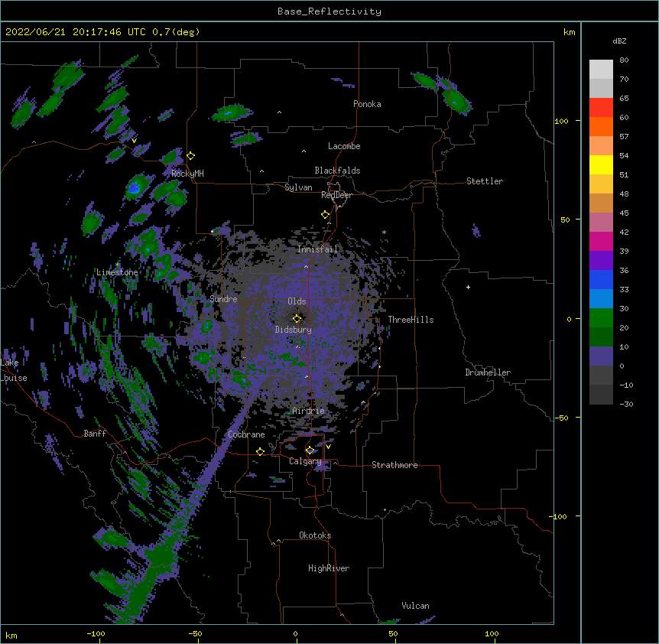Click the Limestone label
The image size is (659, 644).
(117, 272)
